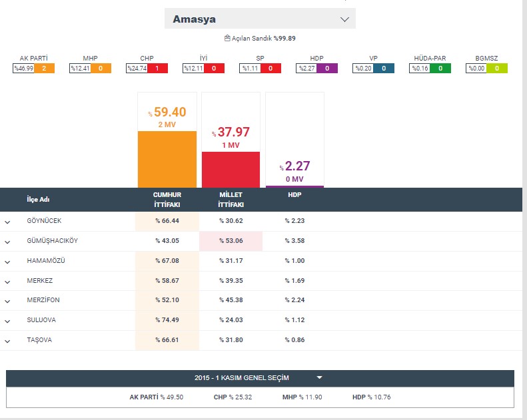
Task: Expand the Taşova district row chevron
Action: pos(7,341)
